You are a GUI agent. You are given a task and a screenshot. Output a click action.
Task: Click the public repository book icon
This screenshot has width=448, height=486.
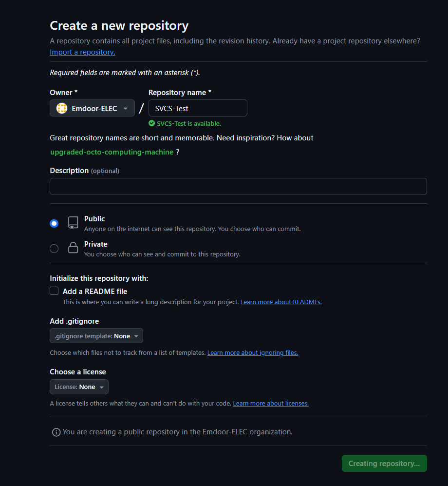[x=73, y=223]
